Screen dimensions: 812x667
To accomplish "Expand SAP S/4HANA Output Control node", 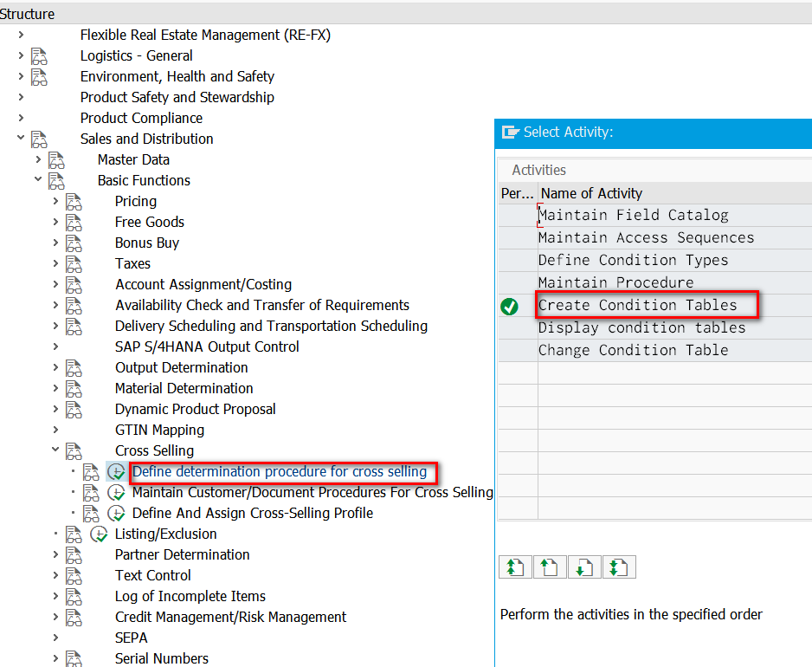I will (x=55, y=346).
